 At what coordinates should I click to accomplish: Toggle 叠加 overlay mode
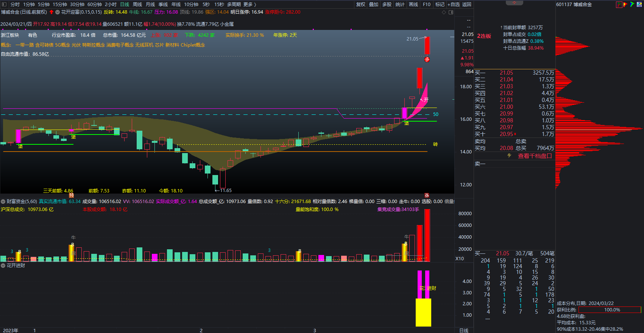point(374,5)
